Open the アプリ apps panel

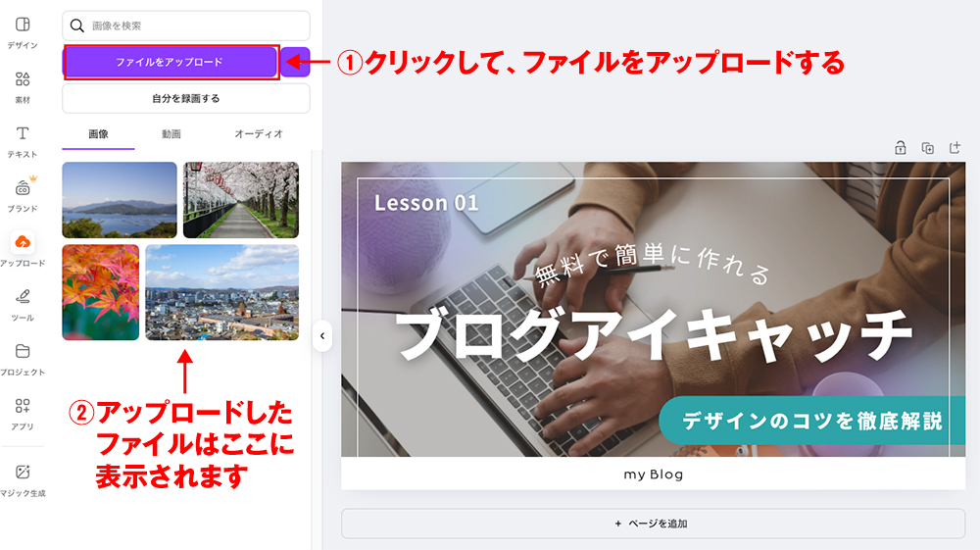coord(23,413)
